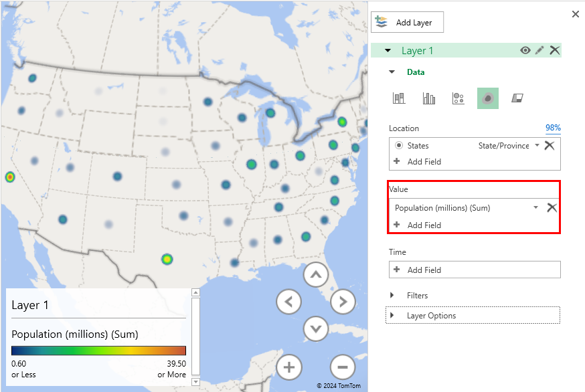Close the Layer pane with the X
Screen dimensions: 585x392
pos(576,14)
